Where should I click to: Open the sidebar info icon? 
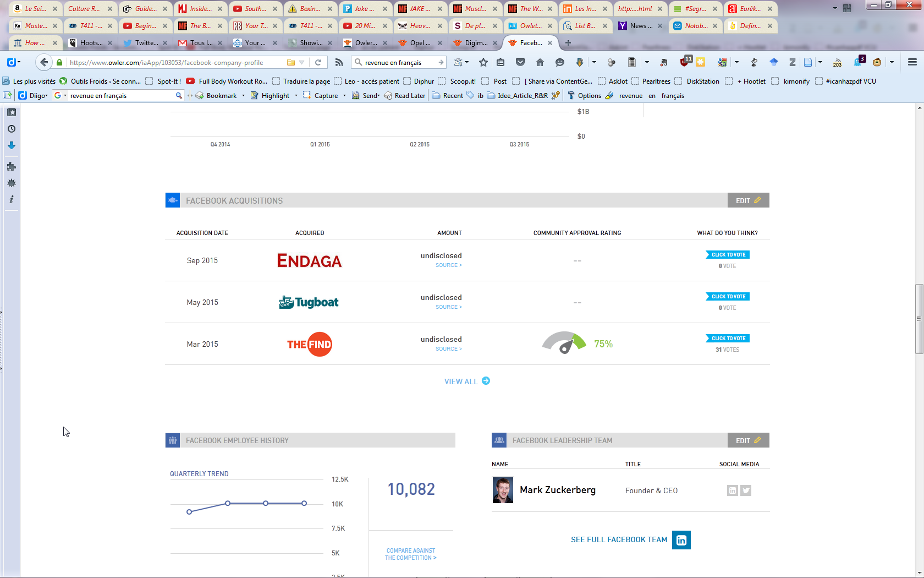(x=12, y=199)
